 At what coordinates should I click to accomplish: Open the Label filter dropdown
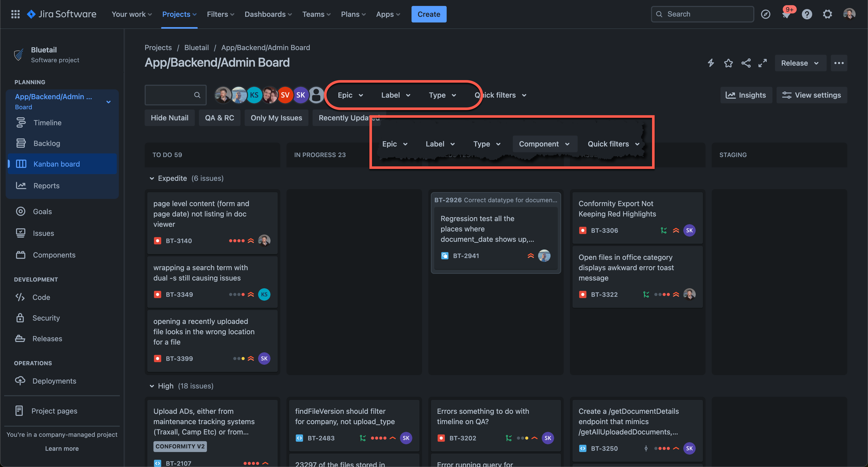pyautogui.click(x=396, y=95)
